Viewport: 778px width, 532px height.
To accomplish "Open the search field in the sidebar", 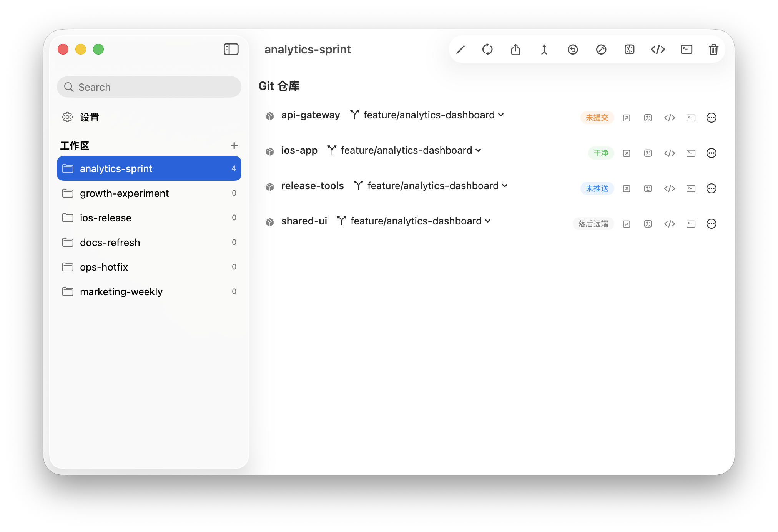I will [x=149, y=87].
